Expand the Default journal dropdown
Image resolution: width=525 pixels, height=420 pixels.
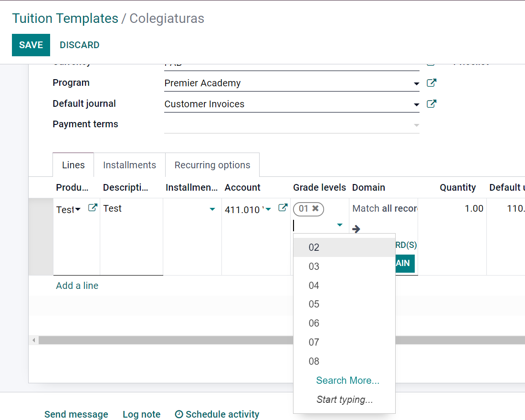pos(416,105)
